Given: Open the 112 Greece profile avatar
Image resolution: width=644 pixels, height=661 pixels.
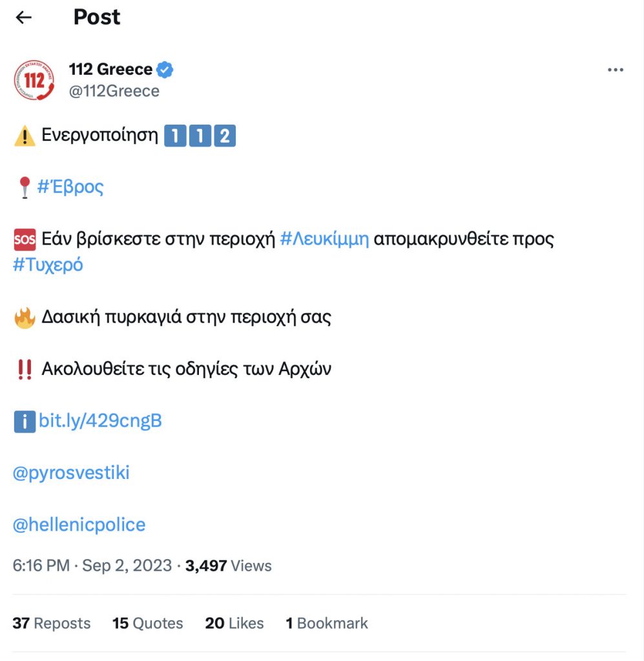Looking at the screenshot, I should click(x=34, y=80).
